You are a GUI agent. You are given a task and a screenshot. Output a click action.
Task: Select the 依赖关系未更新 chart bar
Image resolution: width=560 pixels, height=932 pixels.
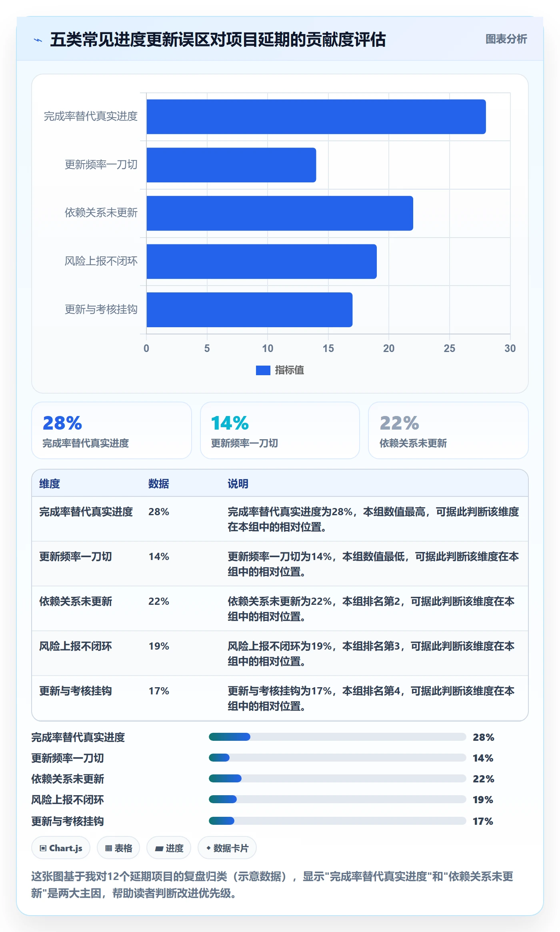pyautogui.click(x=280, y=213)
